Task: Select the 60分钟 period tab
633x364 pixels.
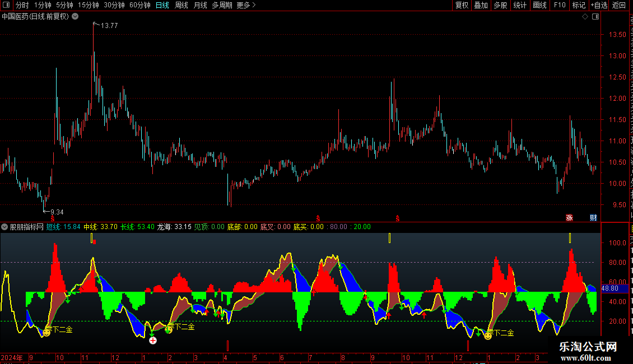Action: pos(140,5)
